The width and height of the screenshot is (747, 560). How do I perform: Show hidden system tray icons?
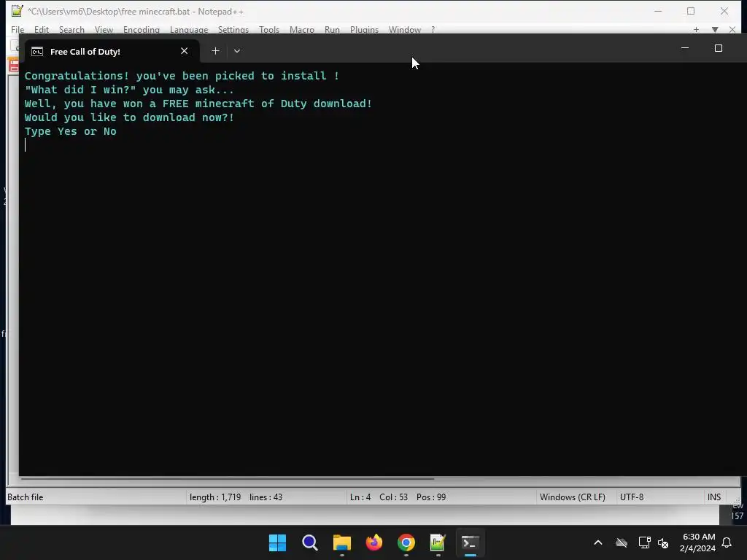[598, 542]
